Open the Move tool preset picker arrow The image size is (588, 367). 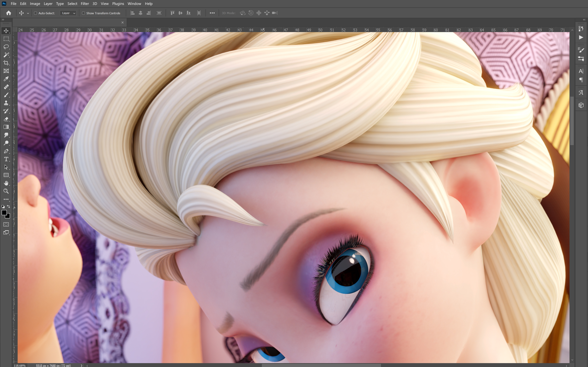click(x=28, y=13)
